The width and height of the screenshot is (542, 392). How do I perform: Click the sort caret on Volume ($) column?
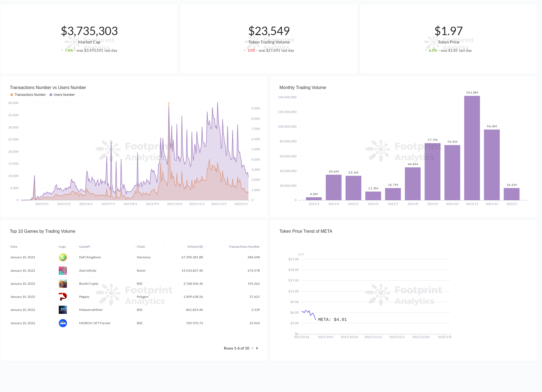point(206,246)
